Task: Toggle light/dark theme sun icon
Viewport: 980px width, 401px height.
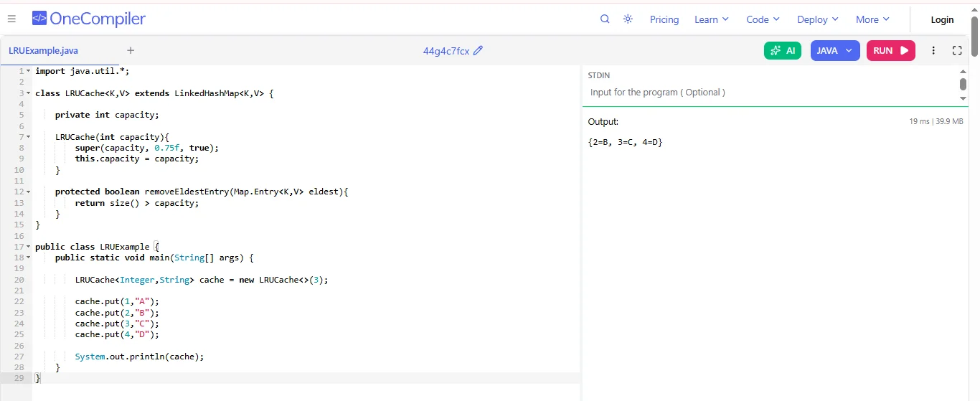Action: point(628,19)
